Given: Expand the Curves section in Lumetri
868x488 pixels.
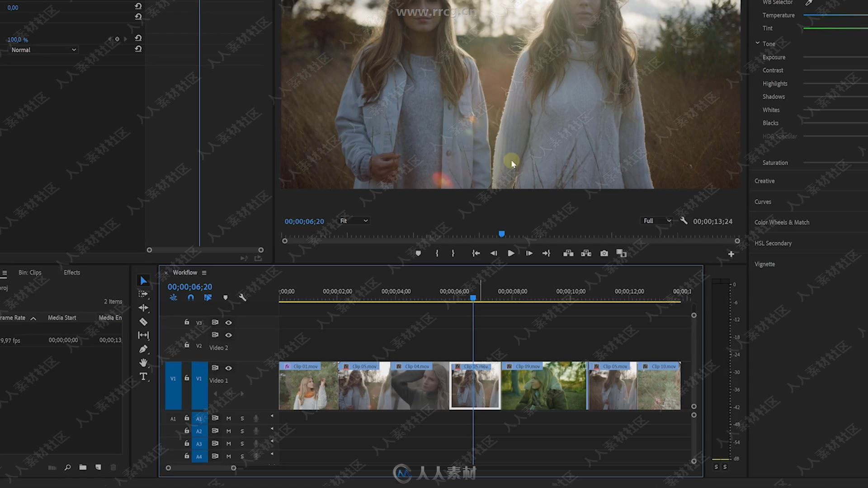Looking at the screenshot, I should [763, 202].
